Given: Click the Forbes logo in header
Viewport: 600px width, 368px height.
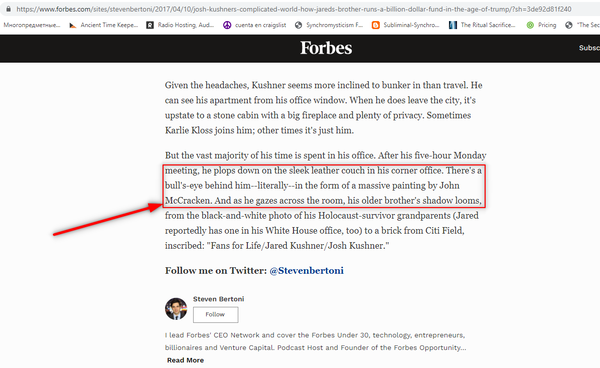Looking at the screenshot, I should pyautogui.click(x=326, y=48).
